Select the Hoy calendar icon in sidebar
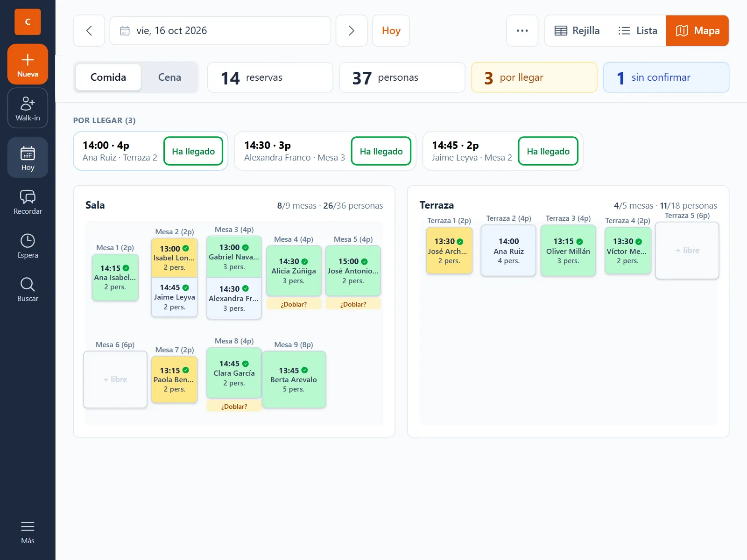This screenshot has width=747, height=560. (x=28, y=158)
